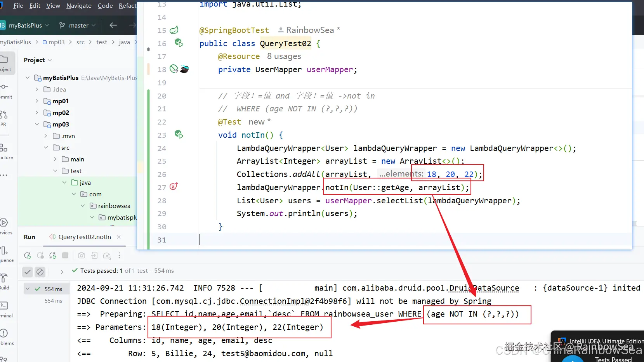Rerun failed tests in Run toolbar
The height and width of the screenshot is (362, 644).
(40, 256)
